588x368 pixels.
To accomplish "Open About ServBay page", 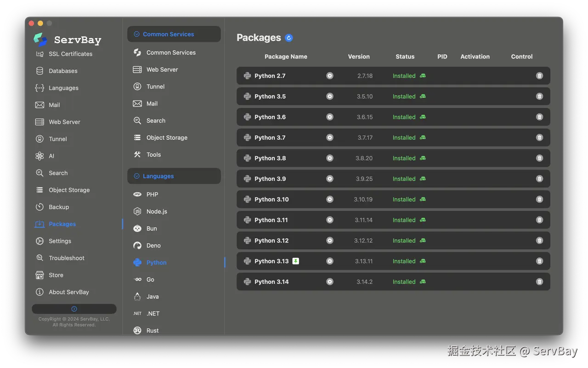I will 68,292.
